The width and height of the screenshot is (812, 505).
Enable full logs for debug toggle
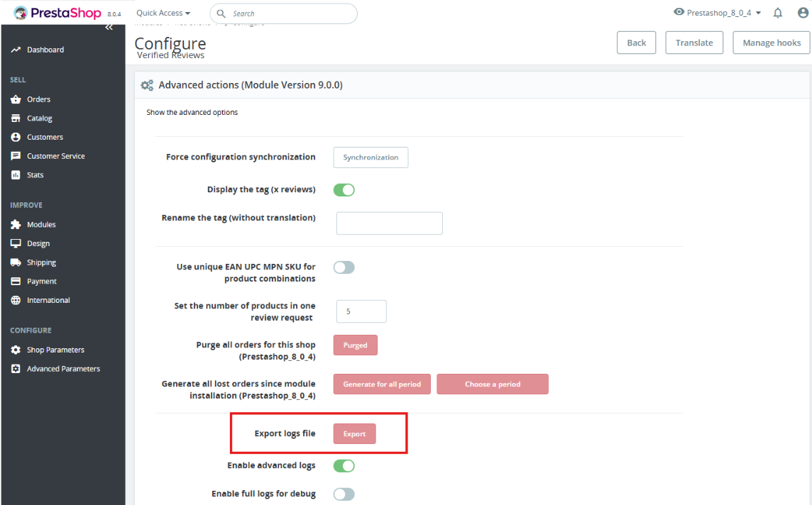pos(344,494)
